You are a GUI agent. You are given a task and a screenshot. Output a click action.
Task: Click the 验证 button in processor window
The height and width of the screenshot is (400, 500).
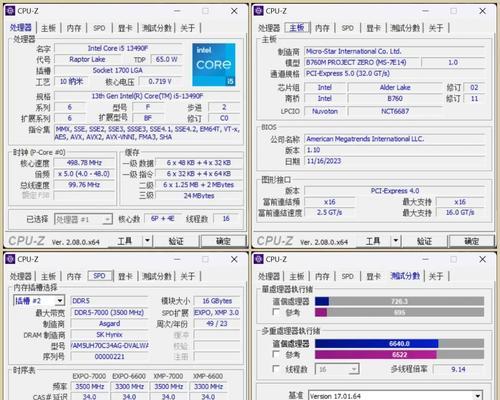[x=176, y=240]
